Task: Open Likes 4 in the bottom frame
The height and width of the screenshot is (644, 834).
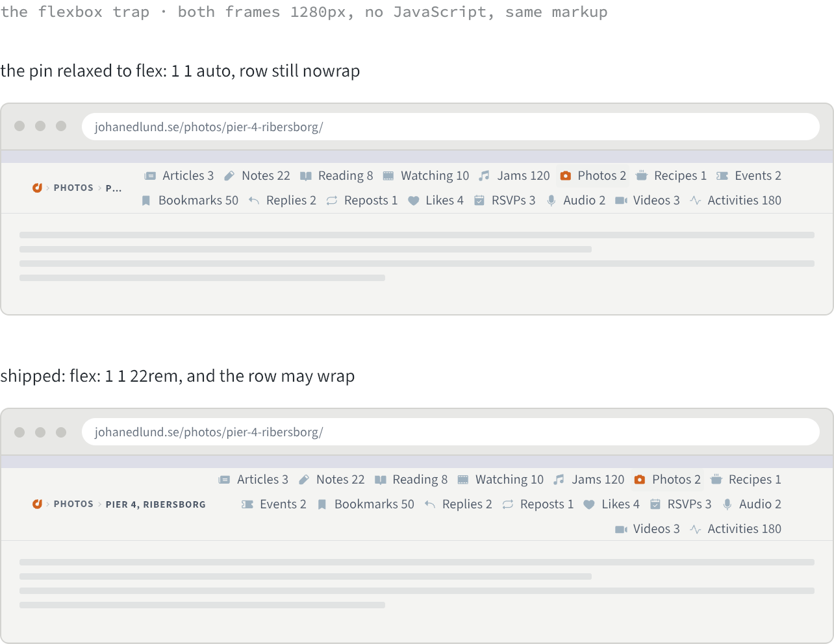Action: [x=611, y=504]
